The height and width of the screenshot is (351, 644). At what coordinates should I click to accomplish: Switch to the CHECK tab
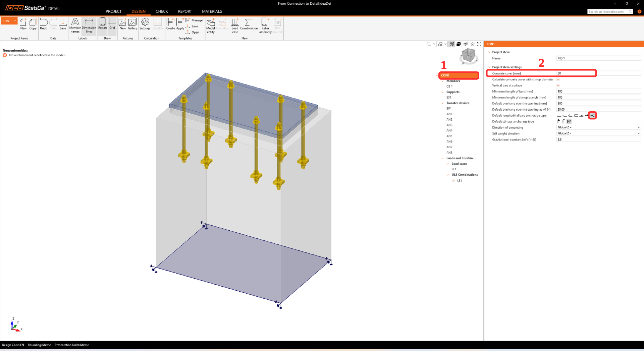[162, 11]
